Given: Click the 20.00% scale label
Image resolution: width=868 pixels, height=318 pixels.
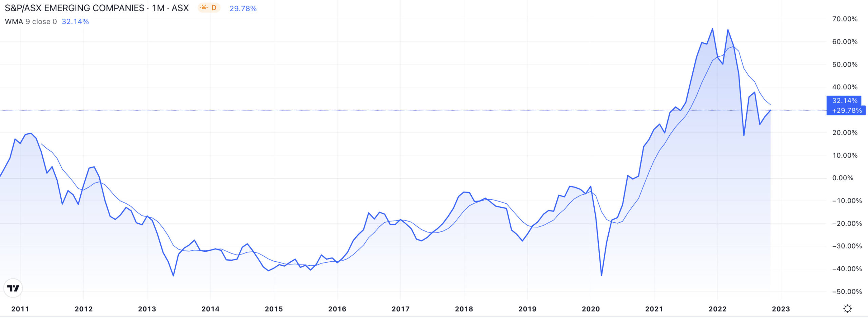Looking at the screenshot, I should point(845,132).
